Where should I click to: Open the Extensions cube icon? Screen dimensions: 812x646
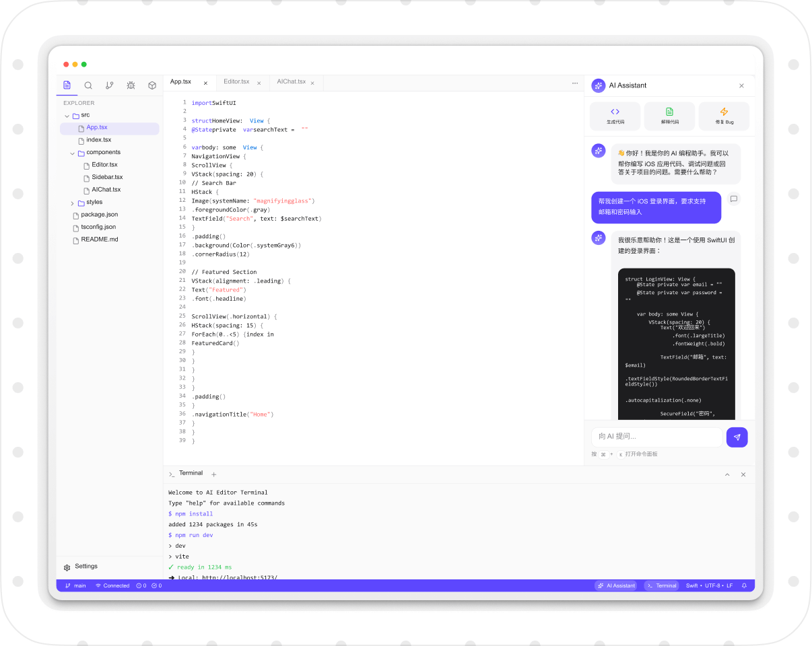pyautogui.click(x=152, y=85)
